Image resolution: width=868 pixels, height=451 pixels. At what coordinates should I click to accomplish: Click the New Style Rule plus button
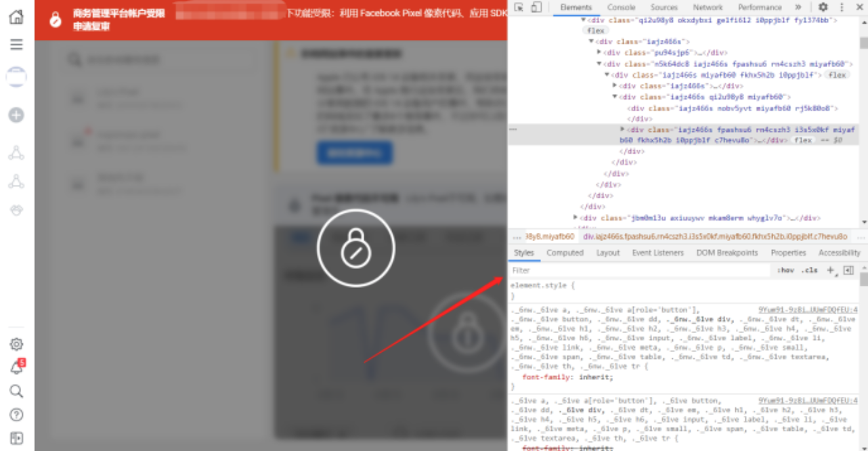tap(831, 270)
